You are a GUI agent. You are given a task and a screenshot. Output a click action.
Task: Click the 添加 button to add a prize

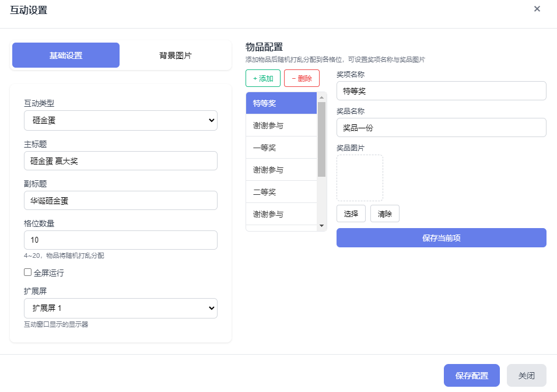tap(262, 78)
